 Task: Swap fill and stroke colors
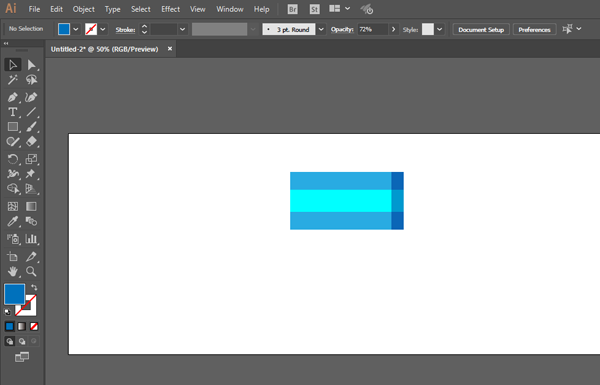(x=34, y=287)
